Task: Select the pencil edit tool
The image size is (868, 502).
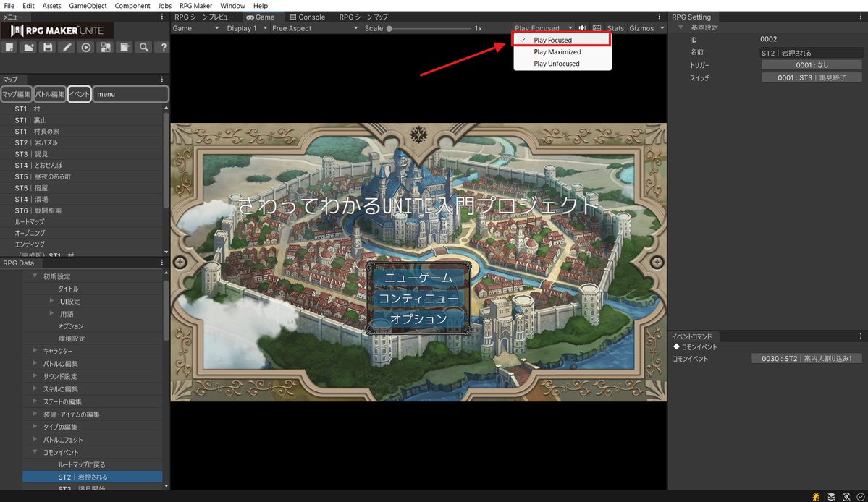Action: [x=67, y=47]
